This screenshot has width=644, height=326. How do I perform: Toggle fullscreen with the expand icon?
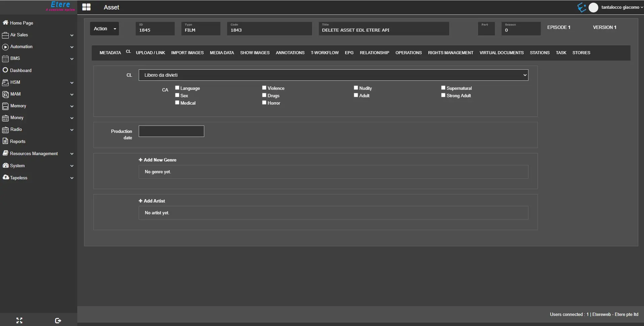coord(19,320)
